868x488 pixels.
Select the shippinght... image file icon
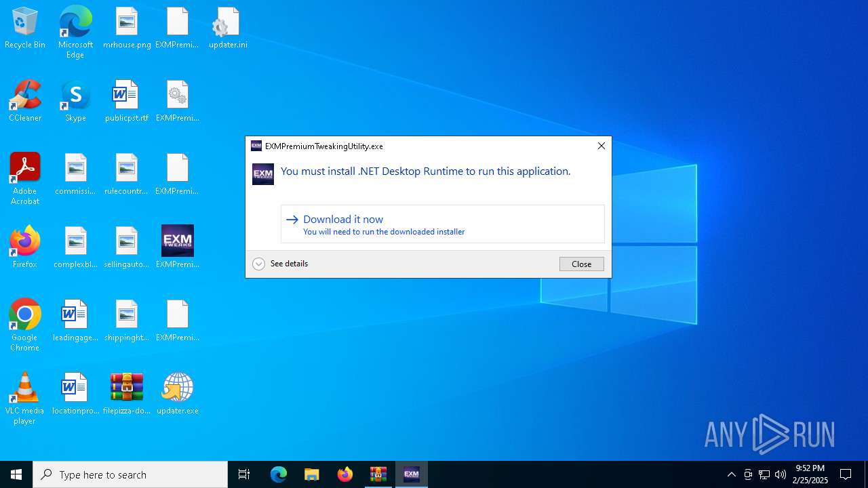point(127,321)
